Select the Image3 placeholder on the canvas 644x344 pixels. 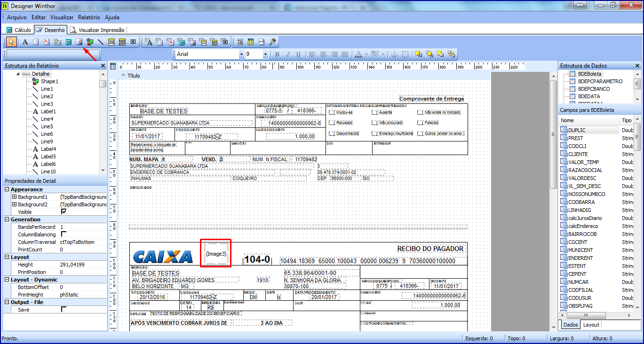coord(216,254)
